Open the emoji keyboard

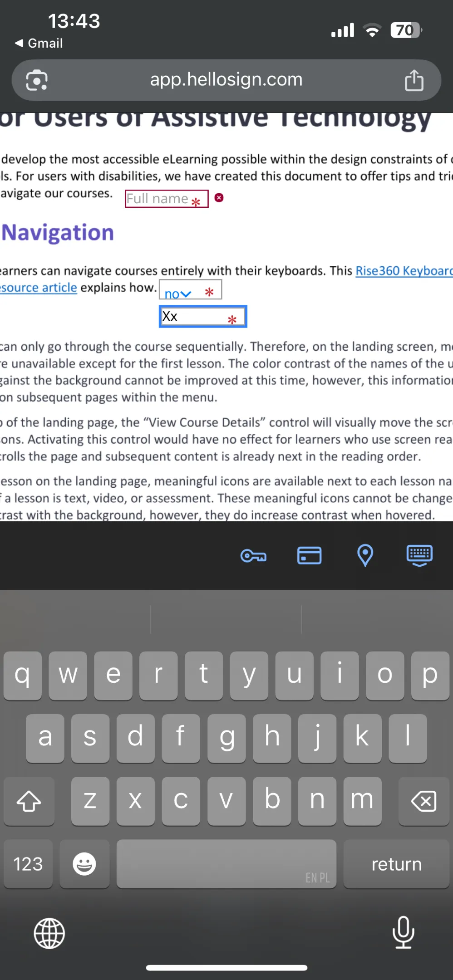[x=84, y=863]
